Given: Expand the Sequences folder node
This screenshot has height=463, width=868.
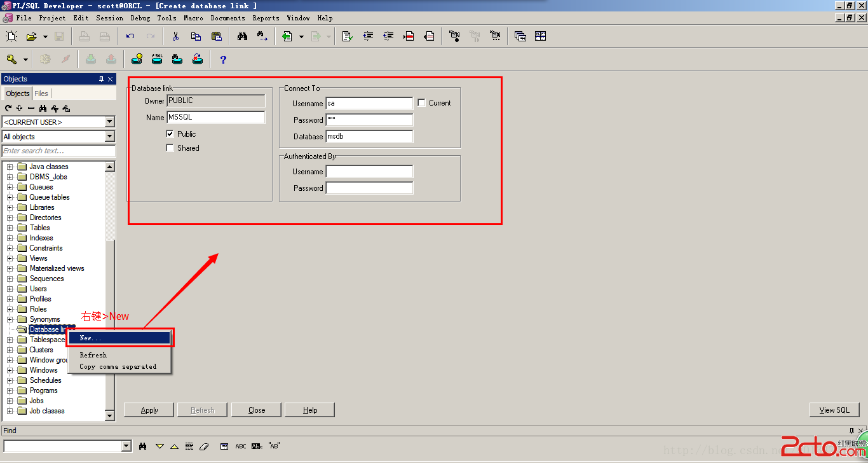Looking at the screenshot, I should pos(10,279).
